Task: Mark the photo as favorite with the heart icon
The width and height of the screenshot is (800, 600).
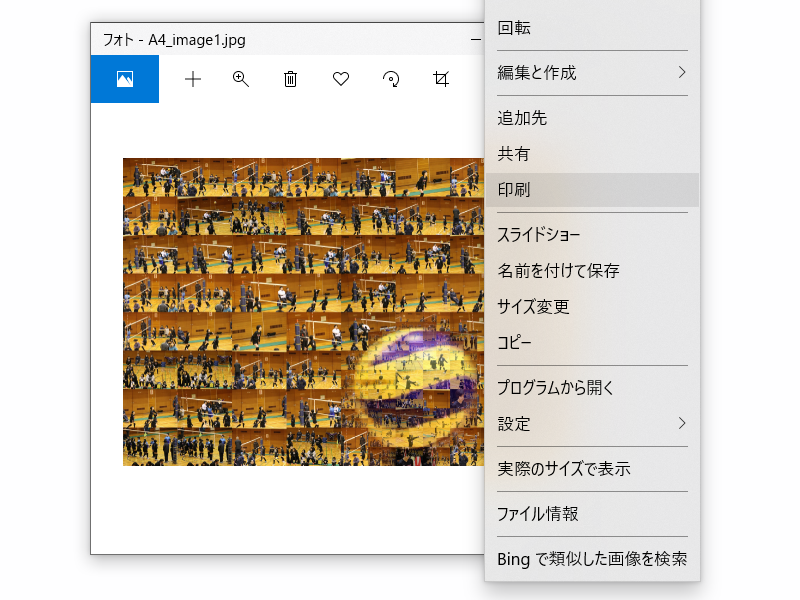Action: tap(341, 79)
